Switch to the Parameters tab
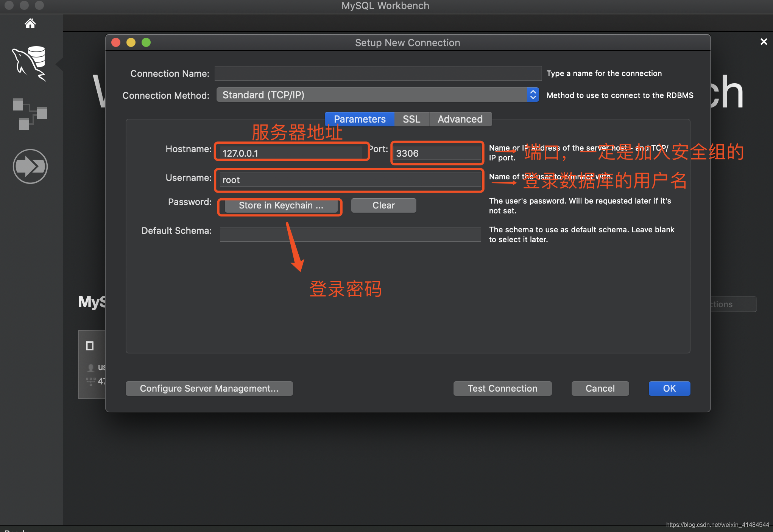The image size is (773, 532). point(360,119)
